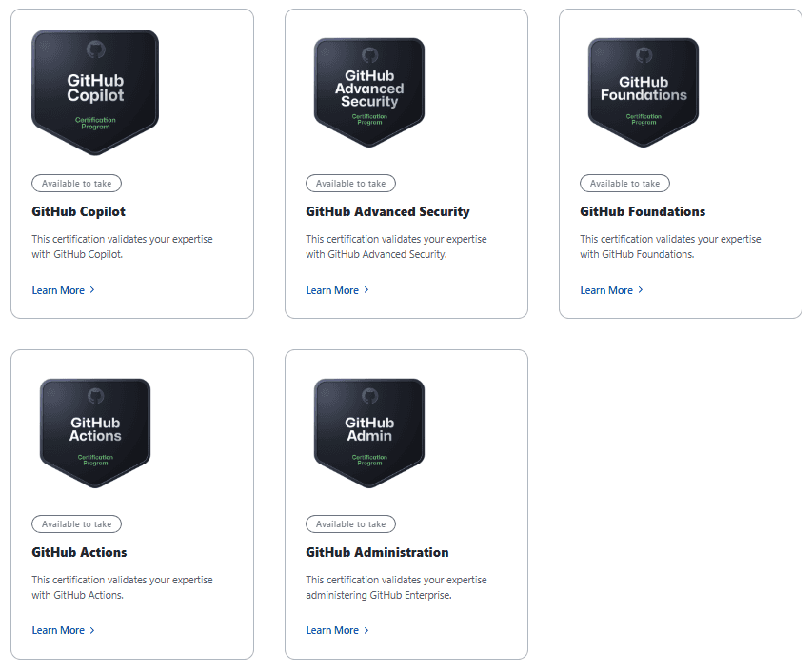Screen dimensions: 812x671
Task: Click the GitHub Copilot certification badge
Action: coord(95,91)
